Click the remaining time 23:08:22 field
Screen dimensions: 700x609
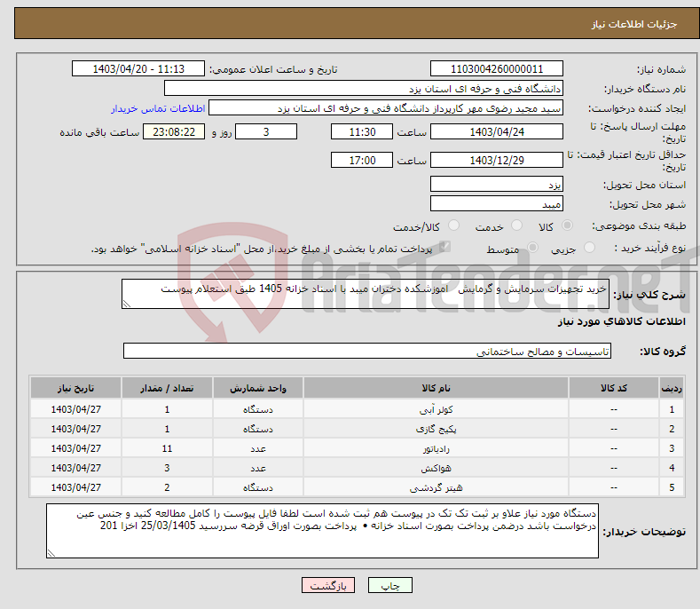(174, 131)
